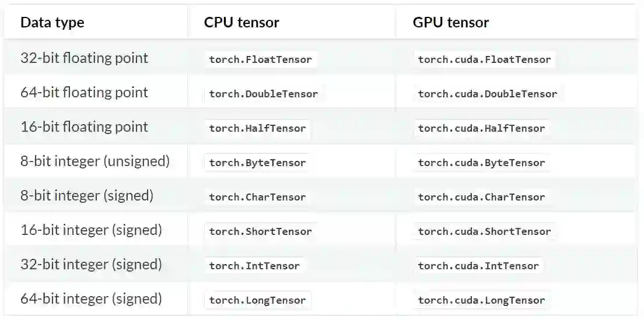Viewport: 644px width, 320px height.
Task: Click the GPU tensor column header
Action: [451, 23]
